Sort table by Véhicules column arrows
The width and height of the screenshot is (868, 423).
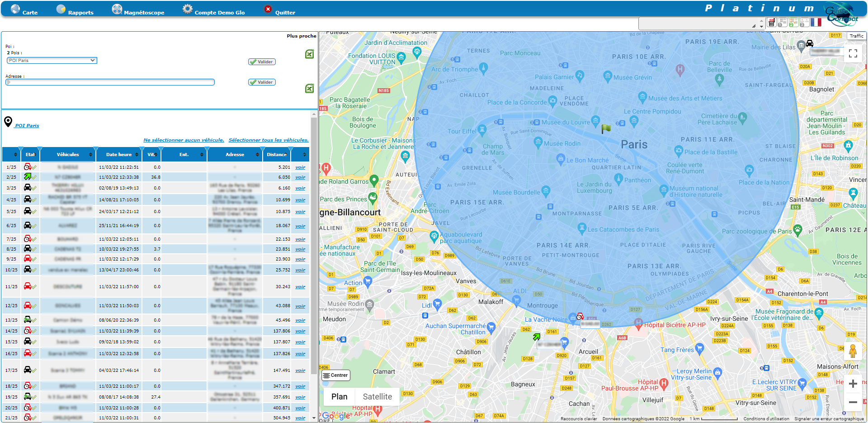pos(90,155)
